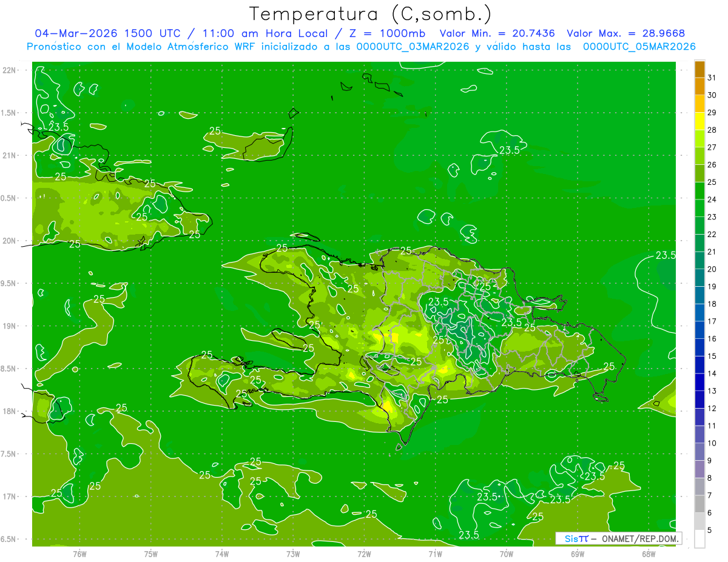Select the green legend block between 24 and 25

[699, 190]
